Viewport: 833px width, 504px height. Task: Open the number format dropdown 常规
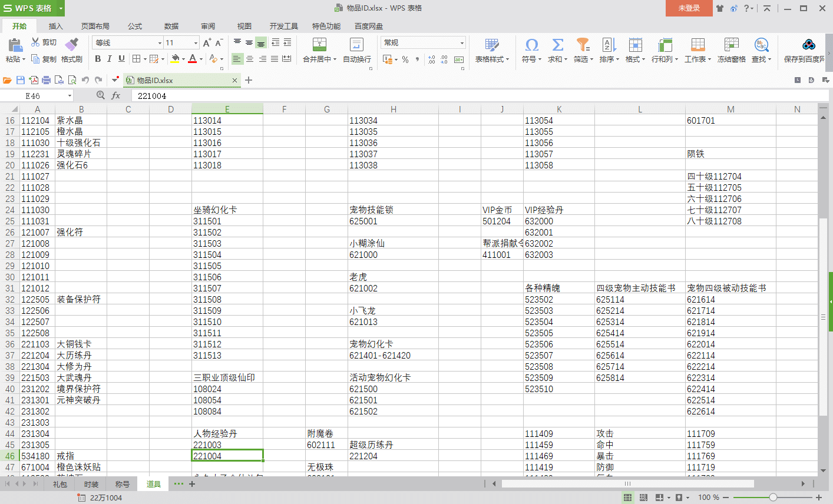click(461, 43)
